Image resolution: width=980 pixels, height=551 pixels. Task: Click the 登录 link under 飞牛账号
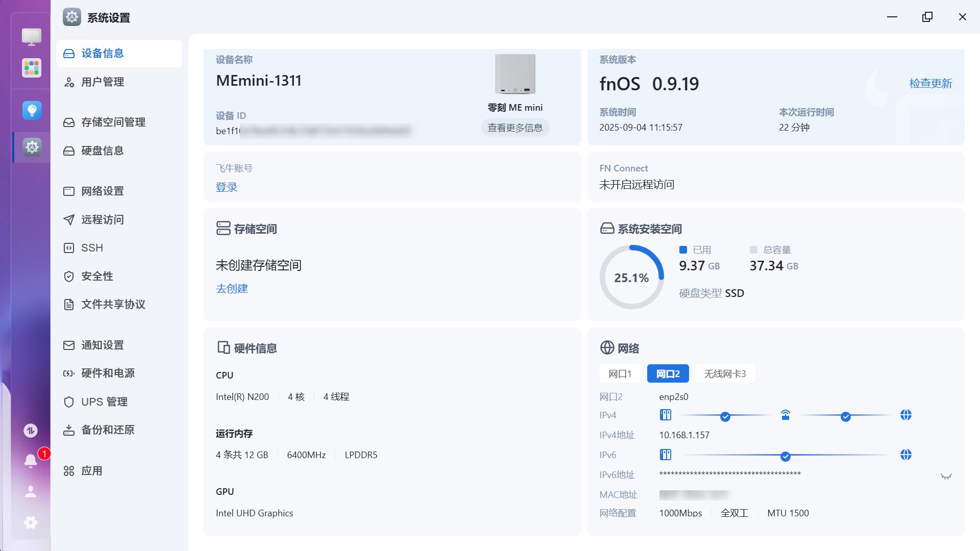point(227,187)
